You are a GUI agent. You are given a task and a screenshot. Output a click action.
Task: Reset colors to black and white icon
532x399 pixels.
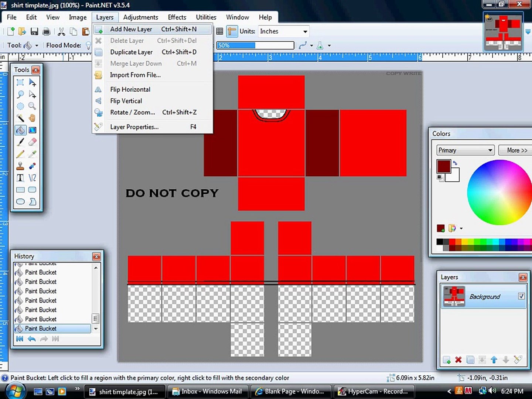point(440,178)
